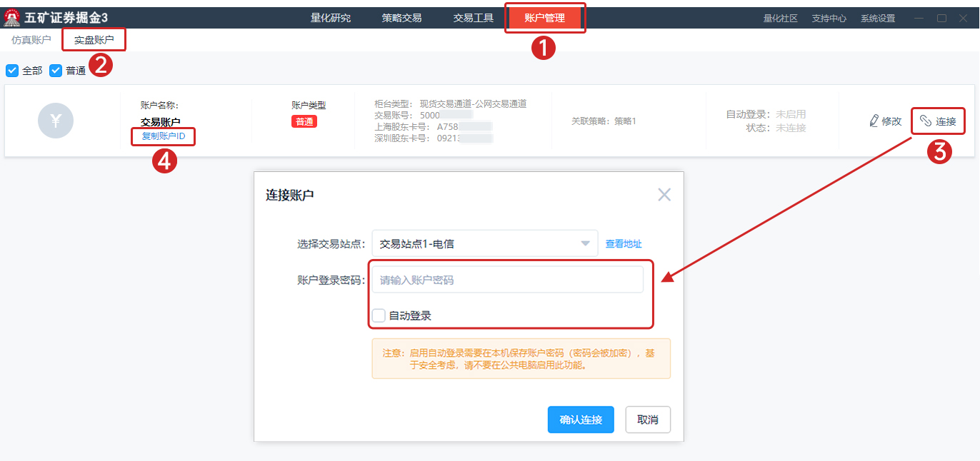Maximize the application window
This screenshot has width=980, height=461.
coord(942,19)
